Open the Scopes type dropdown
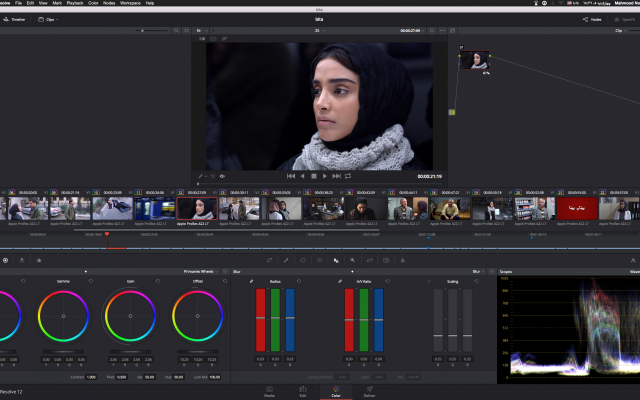The height and width of the screenshot is (400, 640). tap(635, 271)
